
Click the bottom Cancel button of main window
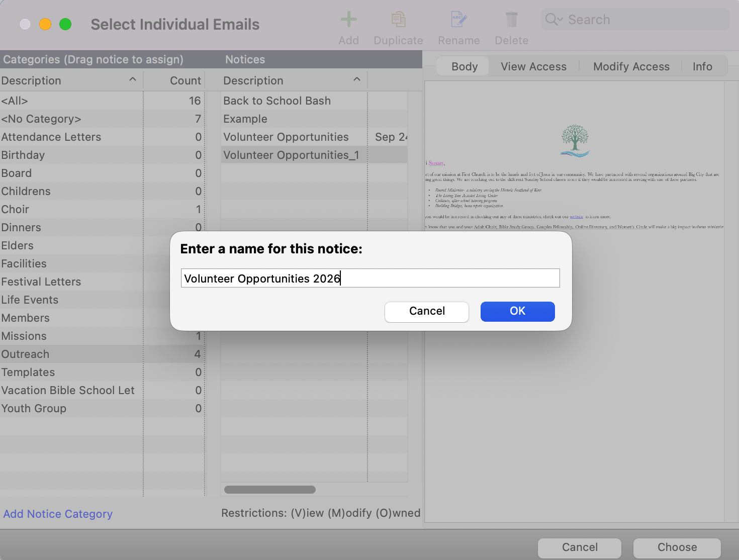pos(579,547)
